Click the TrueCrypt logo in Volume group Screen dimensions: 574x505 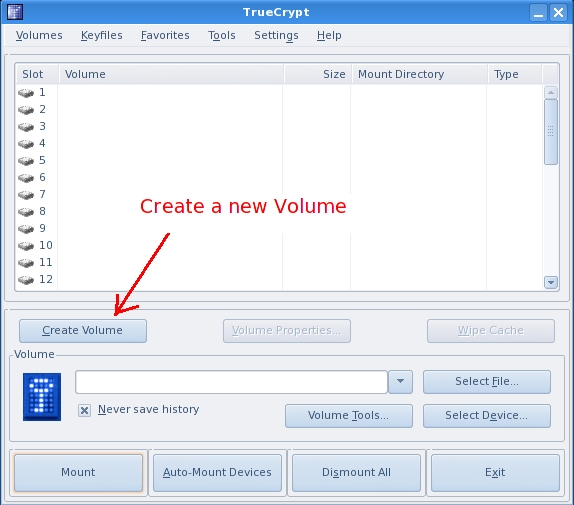42,397
